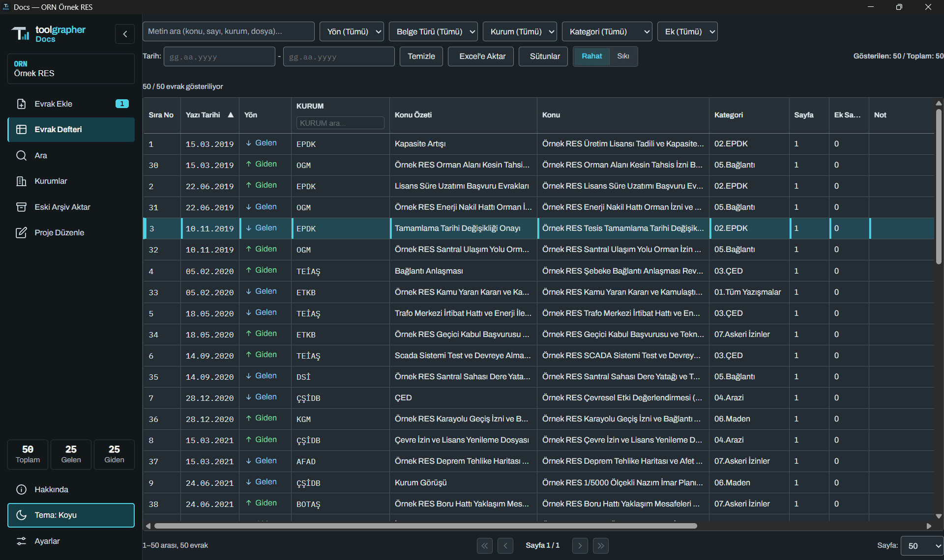Click the building icon beside Kurumlar

pyautogui.click(x=21, y=181)
